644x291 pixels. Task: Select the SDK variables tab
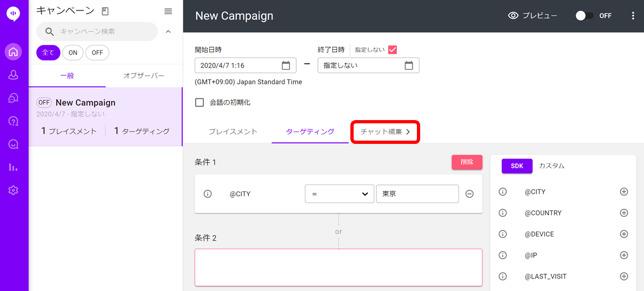pos(517,166)
